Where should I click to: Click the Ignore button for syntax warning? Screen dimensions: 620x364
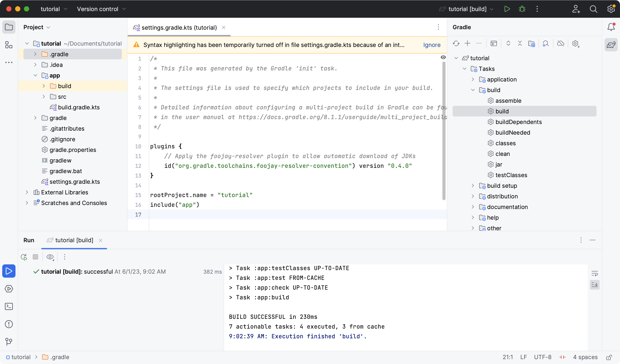coord(432,45)
